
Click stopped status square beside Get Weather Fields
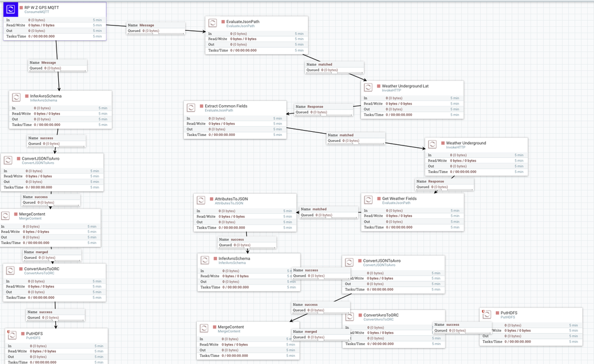tap(379, 199)
